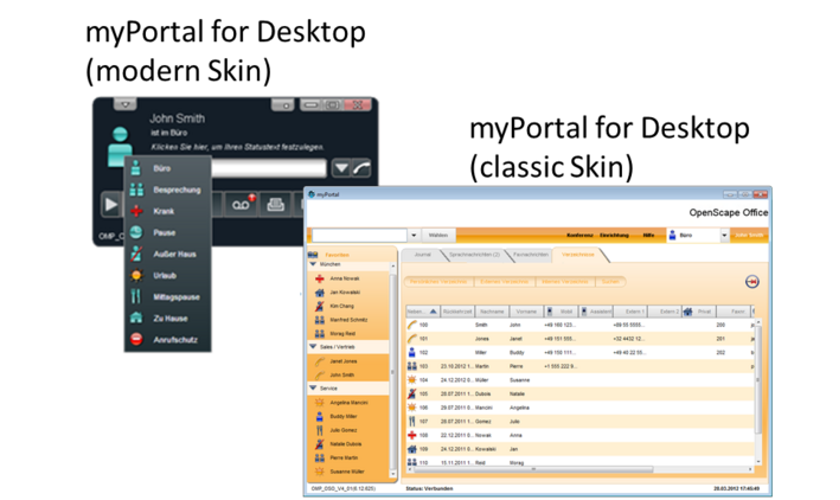Click the phone handset dial button in the modern skin
The width and height of the screenshot is (840, 500).
point(362,168)
